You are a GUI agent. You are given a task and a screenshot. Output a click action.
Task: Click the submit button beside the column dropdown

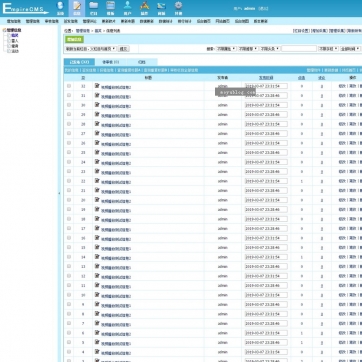pos(124,49)
